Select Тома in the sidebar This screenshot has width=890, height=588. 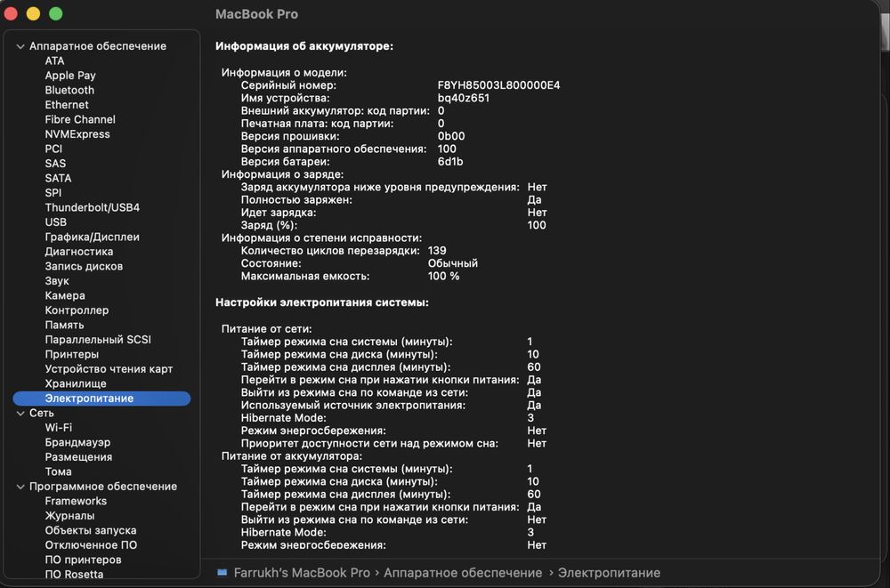59,471
